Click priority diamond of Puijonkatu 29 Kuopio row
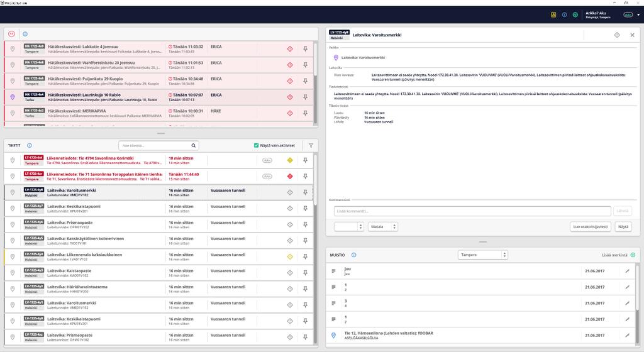 click(x=290, y=81)
